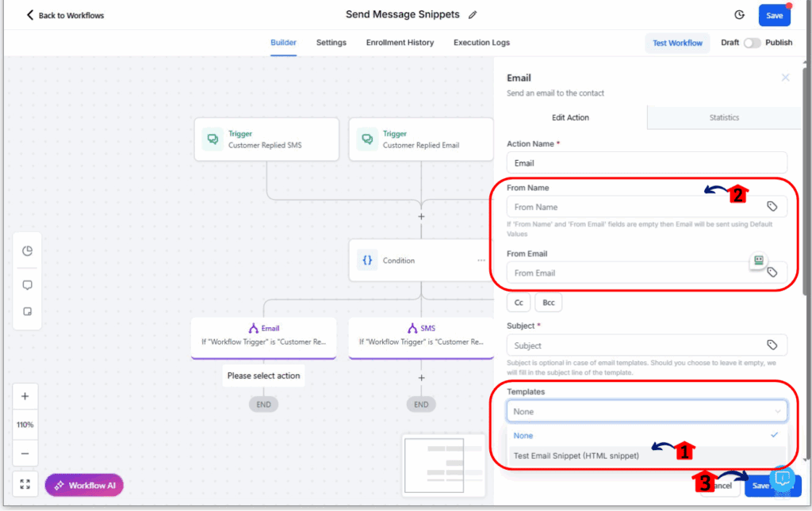
Task: Fit canvas to screen icon
Action: click(25, 484)
